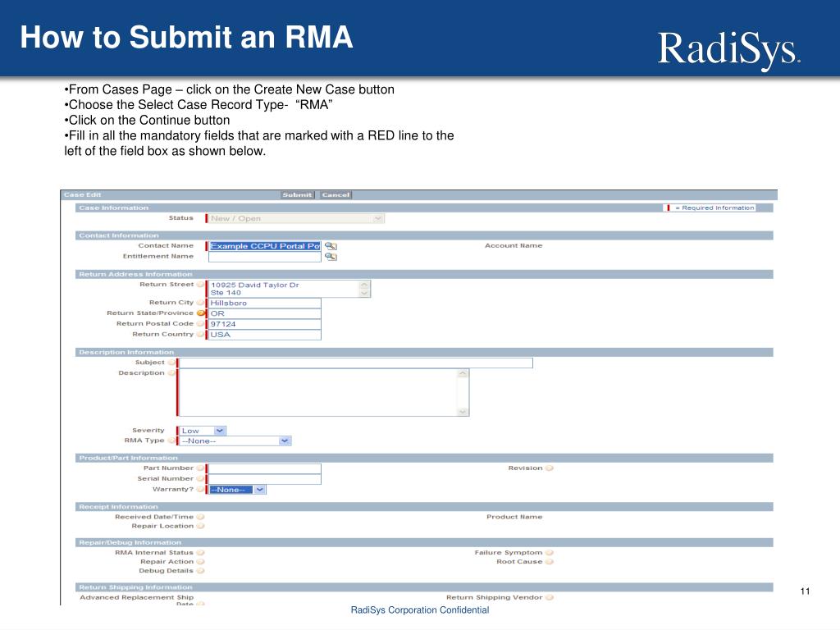This screenshot has width=840, height=630.
Task: Click the Description Information section header
Action: (x=424, y=353)
